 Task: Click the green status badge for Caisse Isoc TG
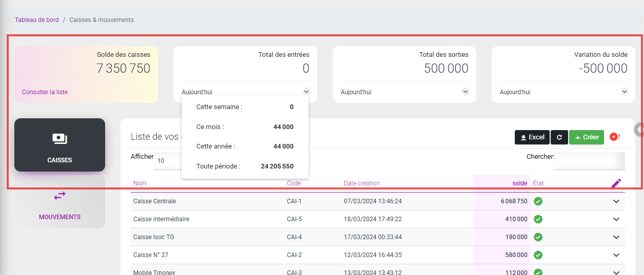coord(538,237)
